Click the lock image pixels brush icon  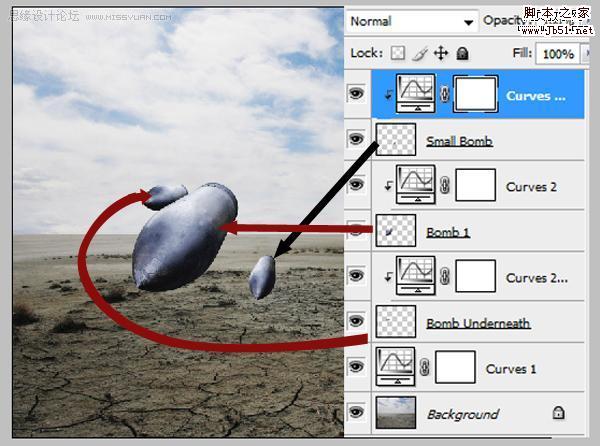420,54
